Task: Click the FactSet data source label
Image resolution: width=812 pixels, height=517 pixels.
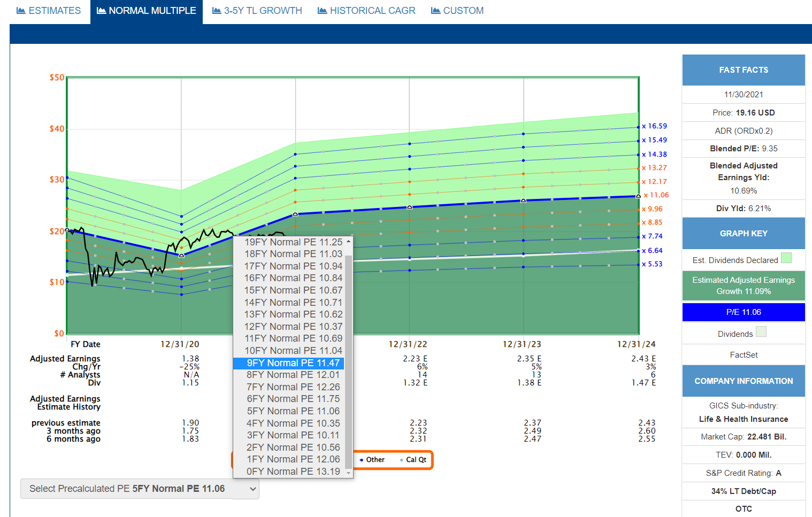Action: pyautogui.click(x=744, y=355)
